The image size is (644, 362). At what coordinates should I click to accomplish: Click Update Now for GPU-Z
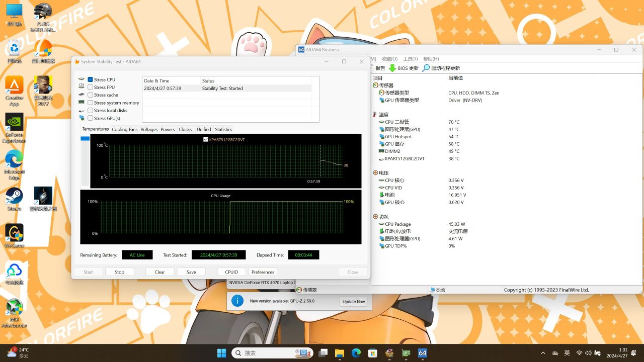click(354, 302)
